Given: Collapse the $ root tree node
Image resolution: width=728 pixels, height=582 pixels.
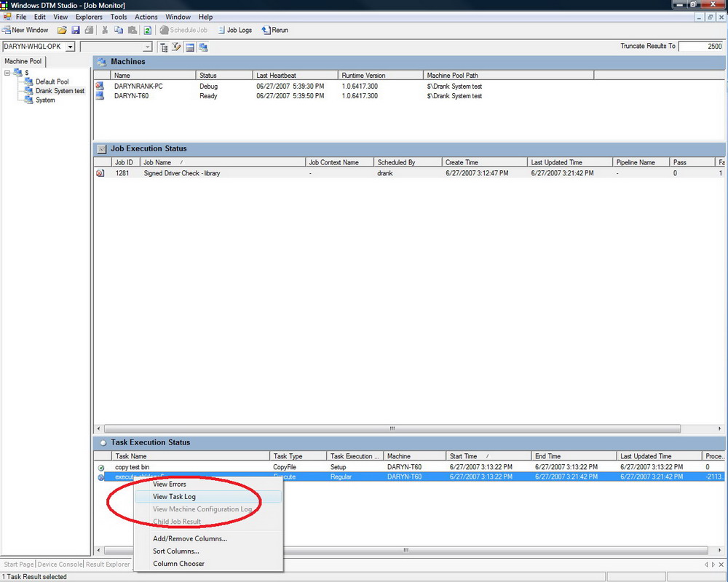Looking at the screenshot, I should click(x=7, y=73).
